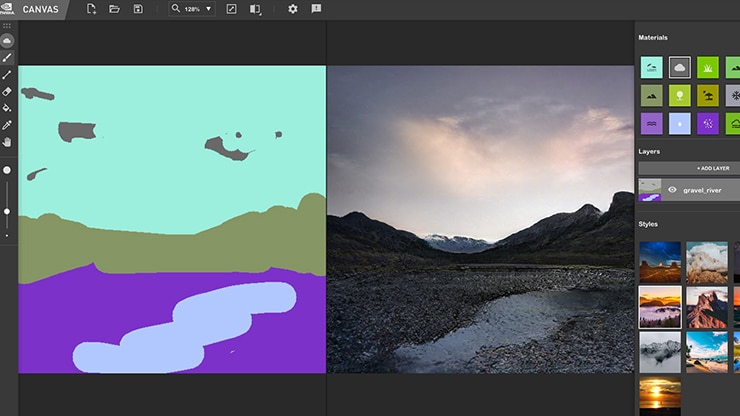Image resolution: width=740 pixels, height=416 pixels.
Task: Save the current canvas file
Action: pyautogui.click(x=138, y=9)
